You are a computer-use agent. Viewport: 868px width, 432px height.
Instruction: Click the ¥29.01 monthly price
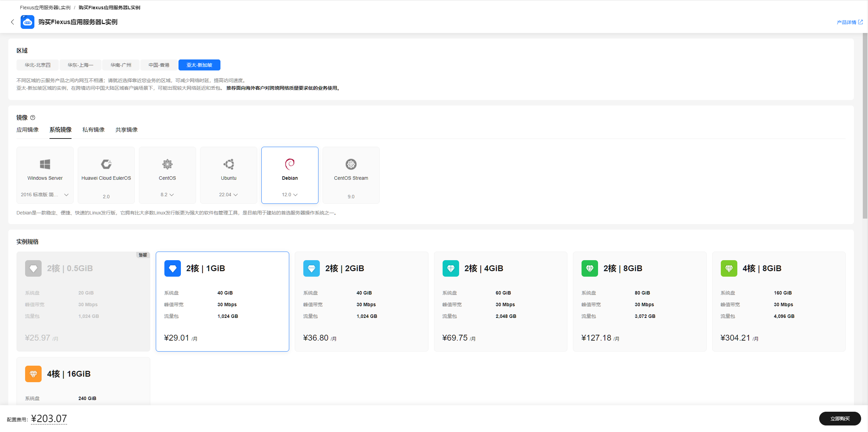click(177, 338)
